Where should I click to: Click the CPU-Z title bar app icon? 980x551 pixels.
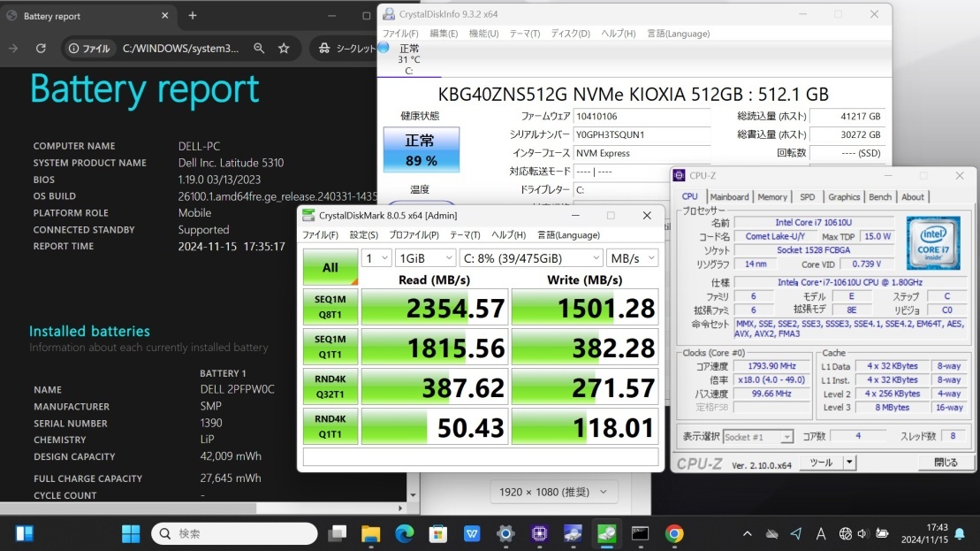coord(679,176)
